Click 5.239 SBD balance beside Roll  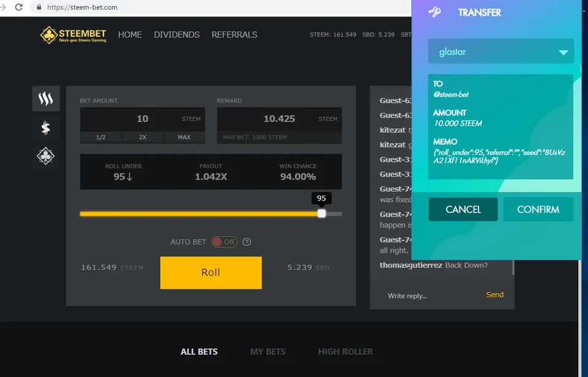[308, 267]
